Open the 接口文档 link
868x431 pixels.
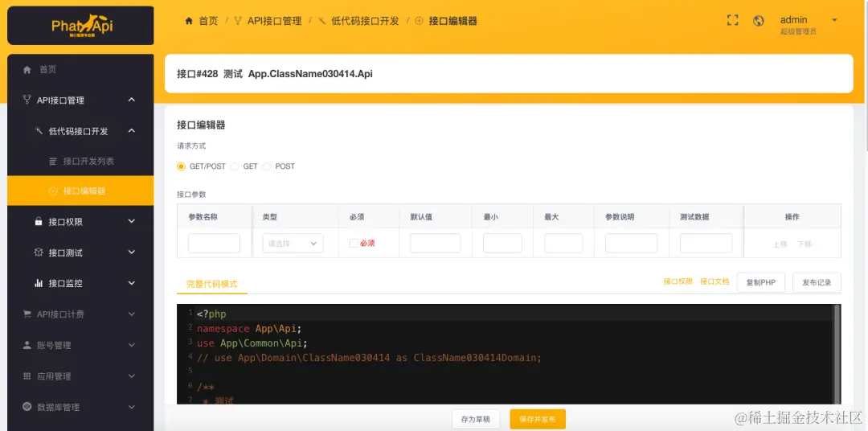click(x=714, y=281)
